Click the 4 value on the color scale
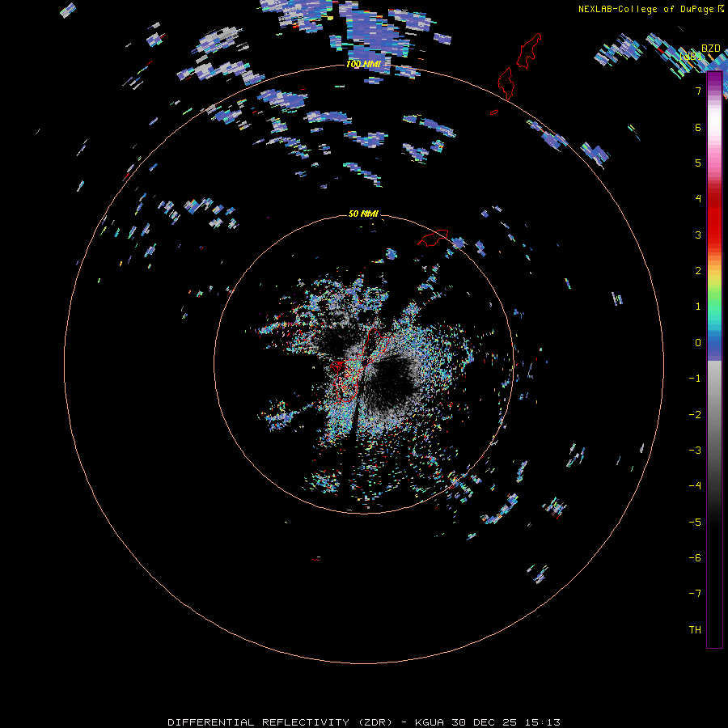The height and width of the screenshot is (728, 728). pos(698,199)
